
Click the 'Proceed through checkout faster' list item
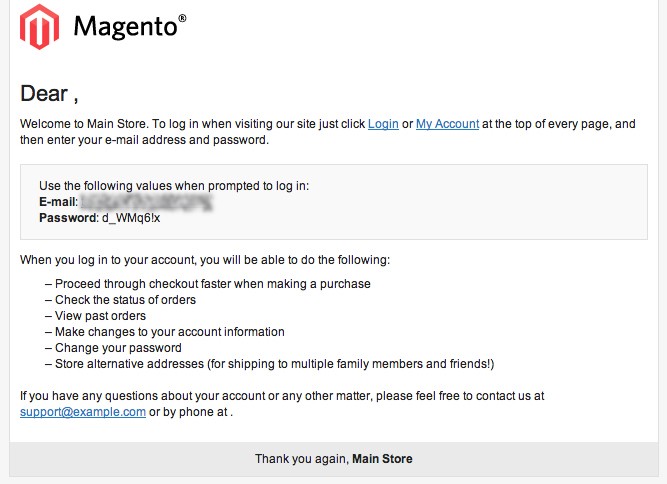click(208, 284)
